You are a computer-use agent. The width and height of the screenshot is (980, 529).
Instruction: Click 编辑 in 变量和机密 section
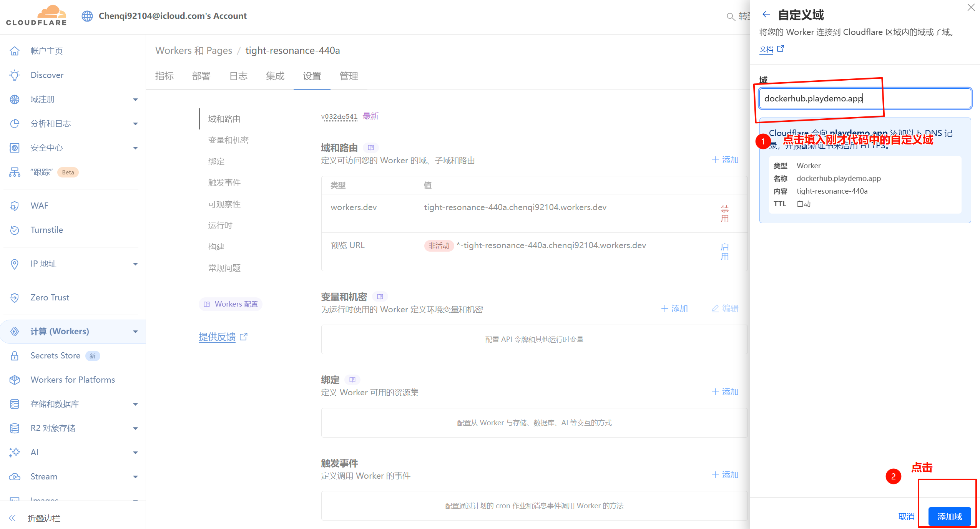tap(725, 308)
